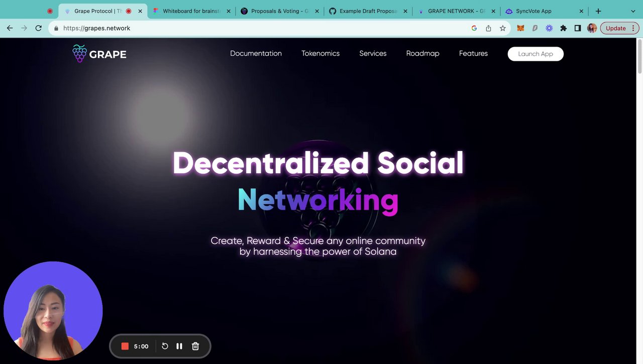
Task: Stop recording with red square button
Action: click(x=125, y=346)
